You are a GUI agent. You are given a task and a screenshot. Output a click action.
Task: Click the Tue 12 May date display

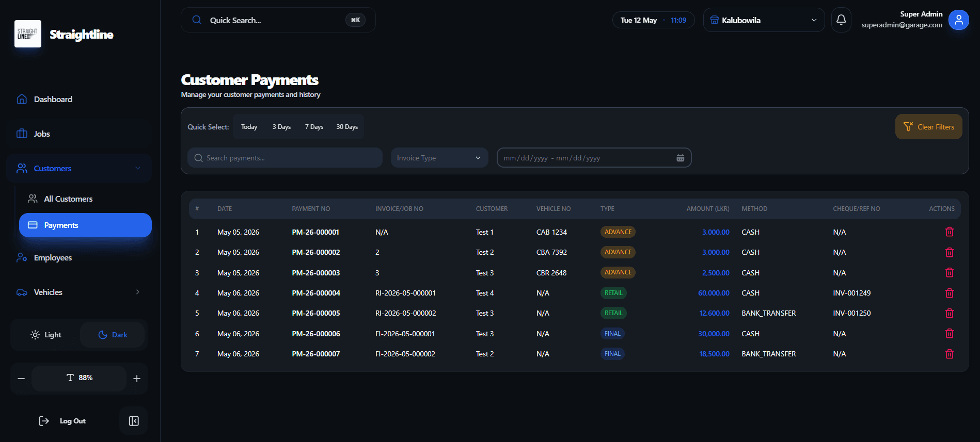click(638, 20)
